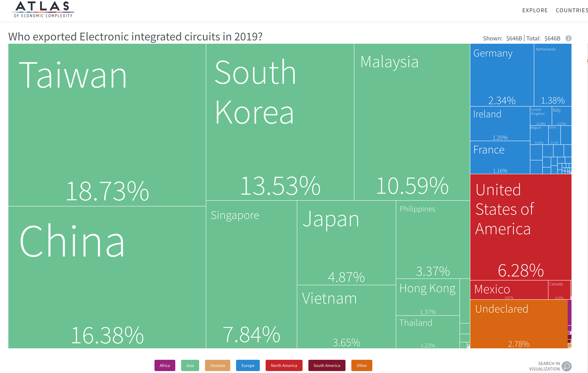Screen dimensions: 588x373
Task: Click the Atlas of Economic Complexity logo
Action: [x=43, y=9]
